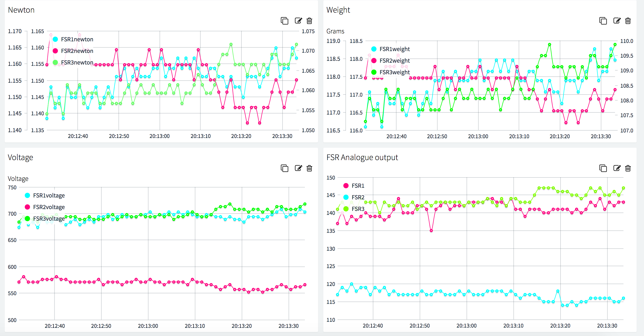Viewport: 644px width, 336px height.
Task: Copy the Newton chart widget
Action: point(284,21)
